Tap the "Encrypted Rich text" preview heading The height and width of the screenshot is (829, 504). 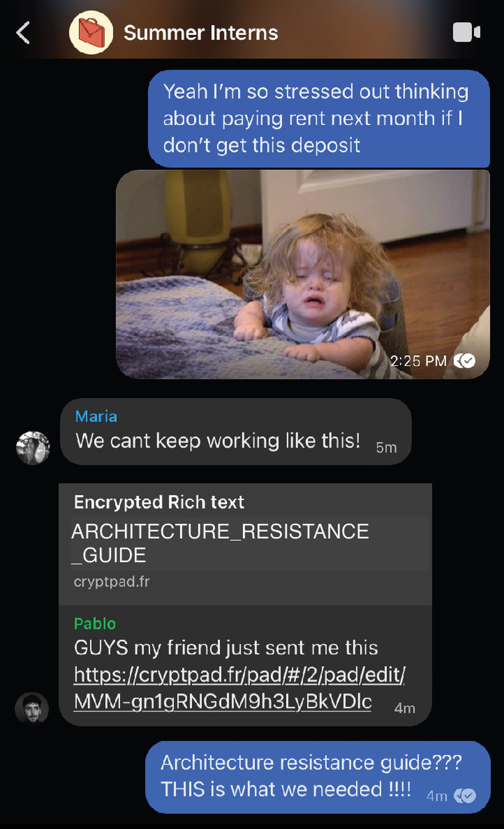(x=159, y=502)
